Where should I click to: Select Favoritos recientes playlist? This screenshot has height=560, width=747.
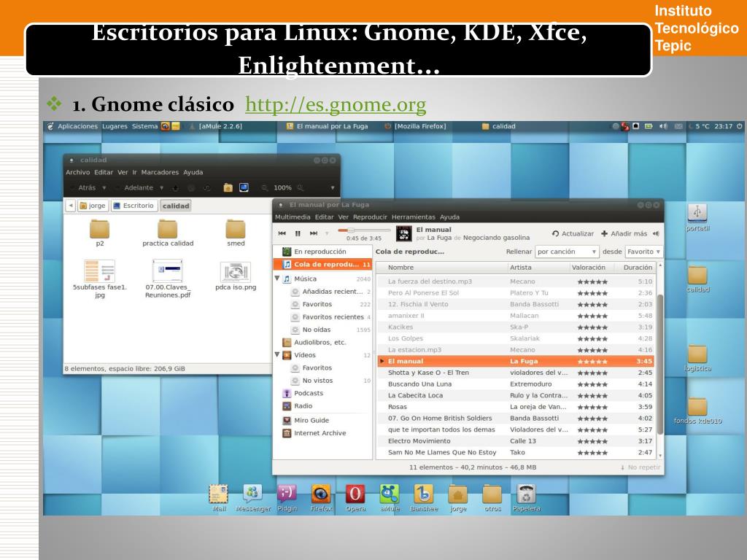point(332,316)
